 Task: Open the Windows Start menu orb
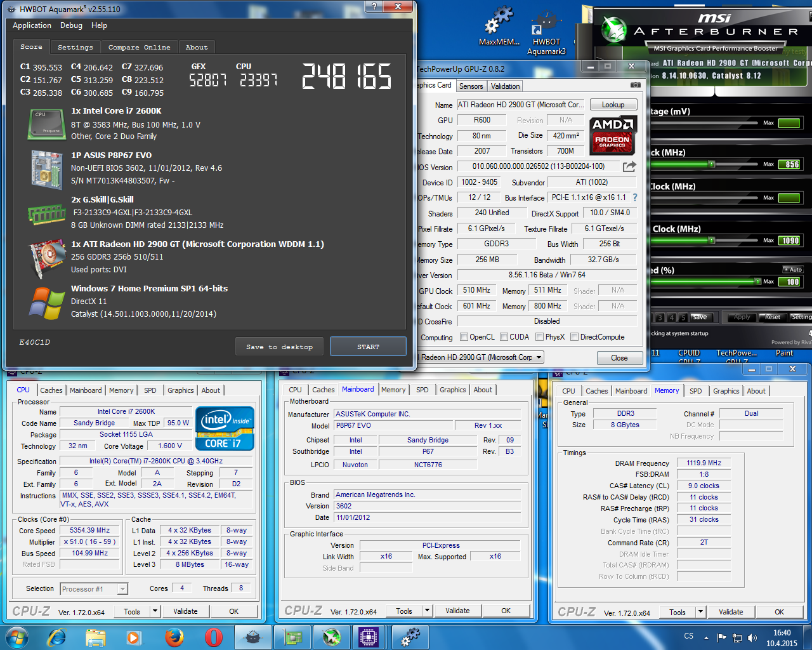pos(16,637)
